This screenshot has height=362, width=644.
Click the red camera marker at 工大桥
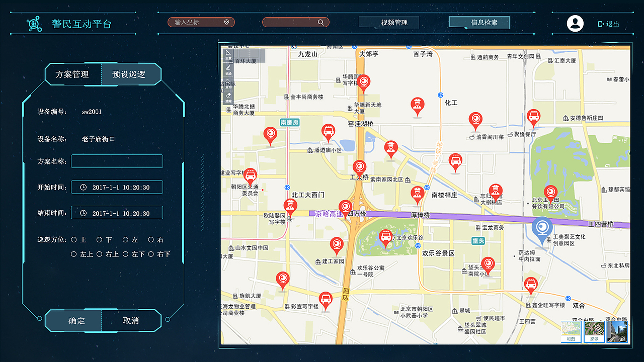359,168
